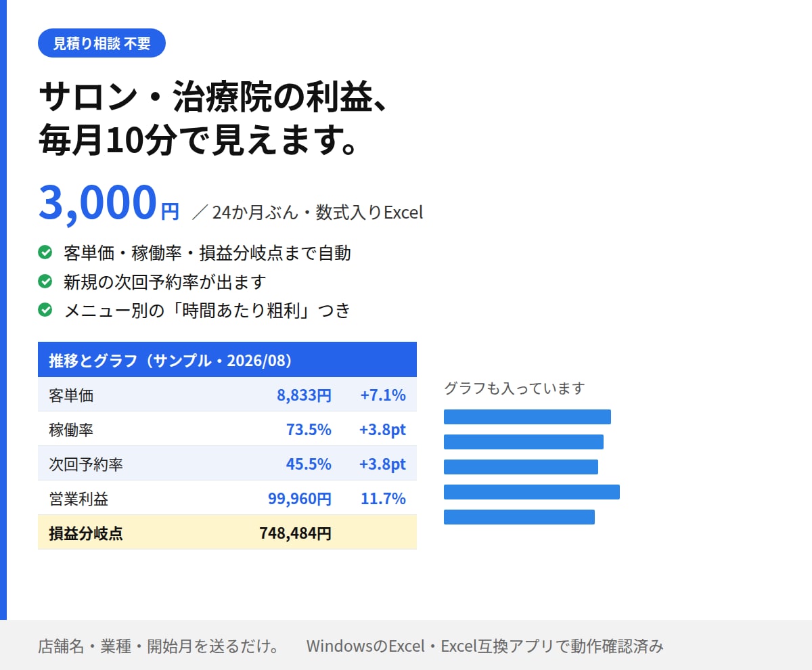Click the 営業利益 row label

(78, 499)
